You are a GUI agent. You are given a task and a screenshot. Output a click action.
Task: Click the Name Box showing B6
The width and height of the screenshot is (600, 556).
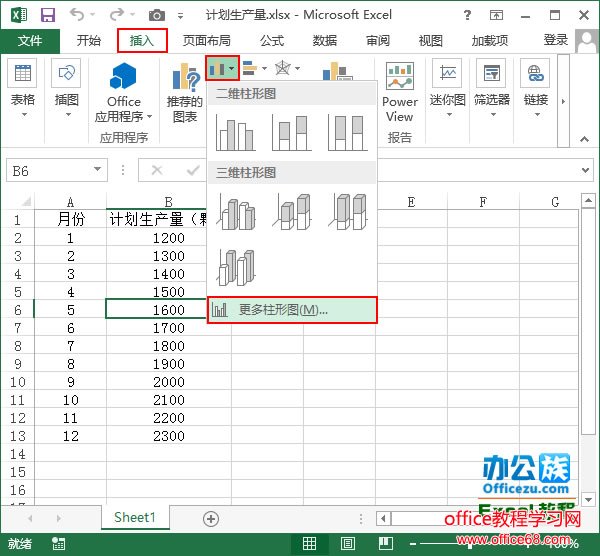[x=57, y=170]
